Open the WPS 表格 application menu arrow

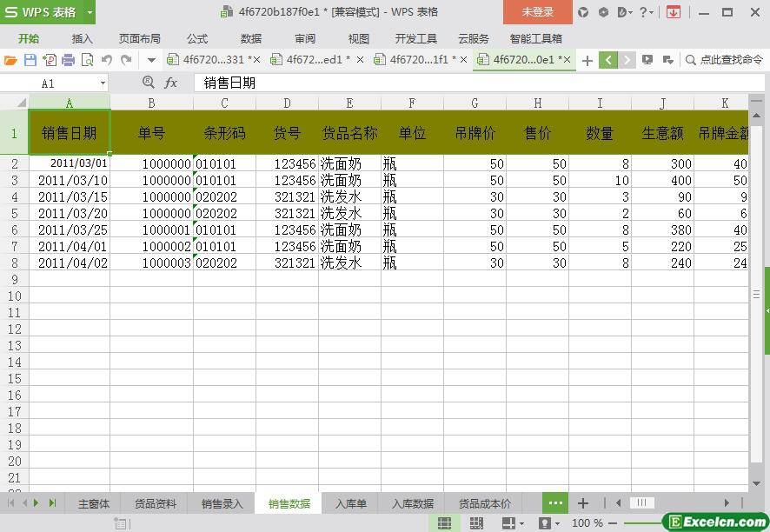[x=90, y=12]
